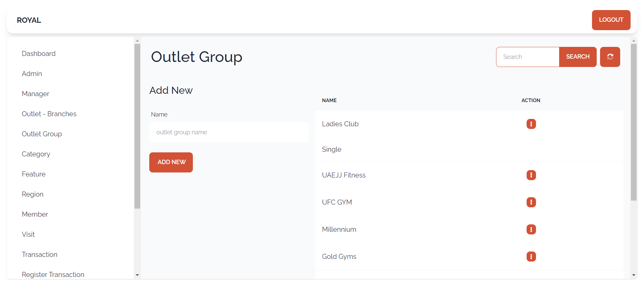
Task: Click the sidebar scroll up arrow
Action: [x=137, y=41]
